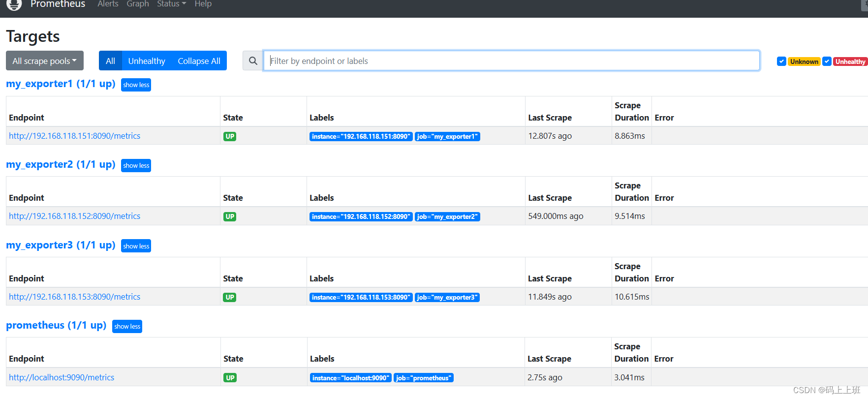Click the 3.041ms scrape duration value
The height and width of the screenshot is (399, 868).
[629, 377]
